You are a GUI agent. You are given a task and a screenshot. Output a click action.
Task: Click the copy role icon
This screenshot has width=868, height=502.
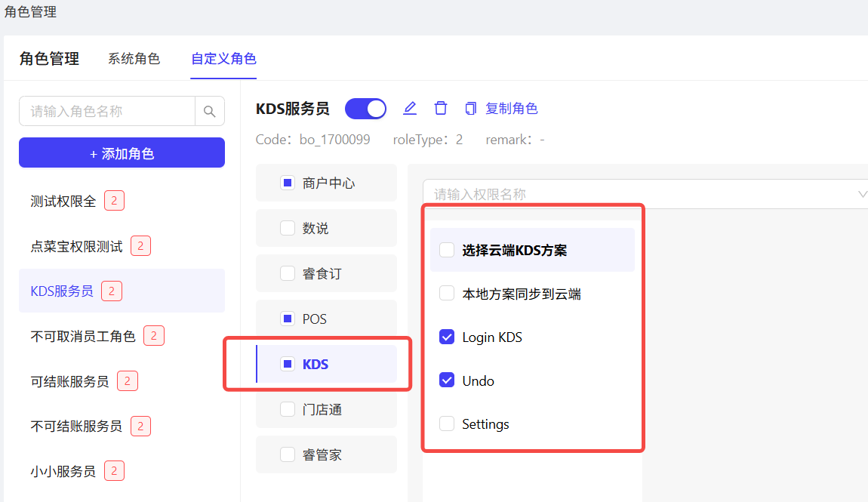pos(471,109)
